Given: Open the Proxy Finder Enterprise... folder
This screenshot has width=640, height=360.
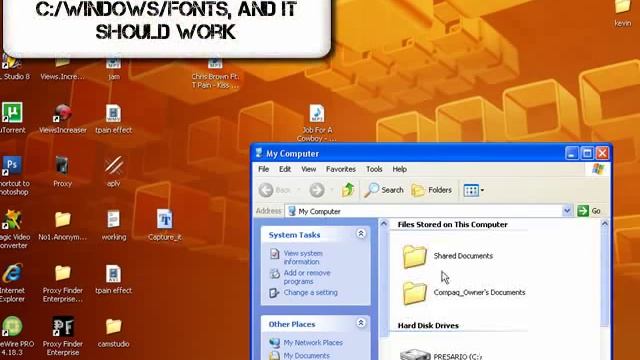Looking at the screenshot, I should 62,273.
